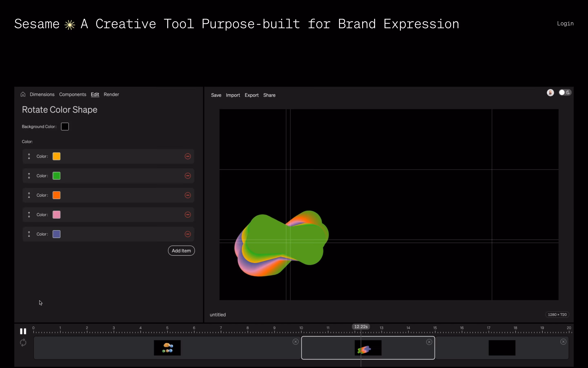The image size is (588, 368).
Task: Click Share in the canvas menu
Action: (269, 95)
